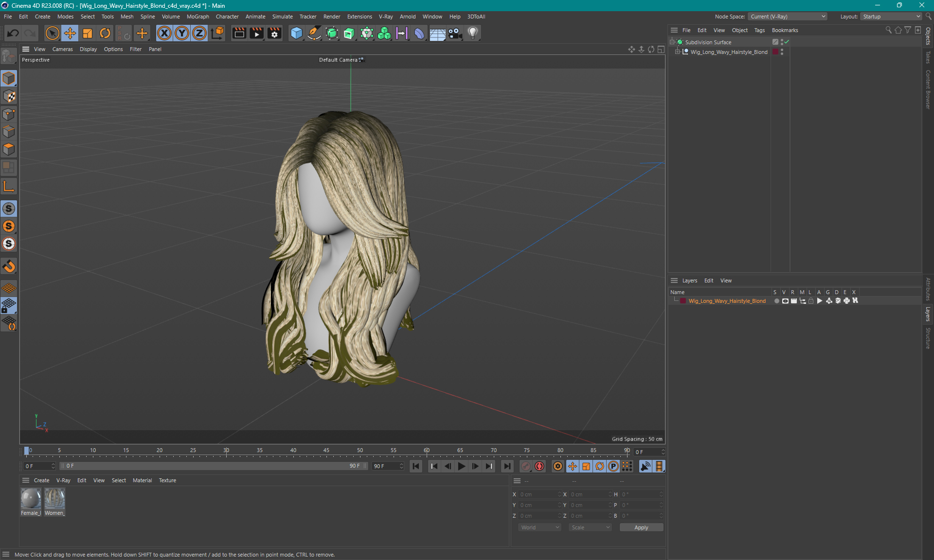
Task: Open the Simulate menu
Action: (x=282, y=17)
